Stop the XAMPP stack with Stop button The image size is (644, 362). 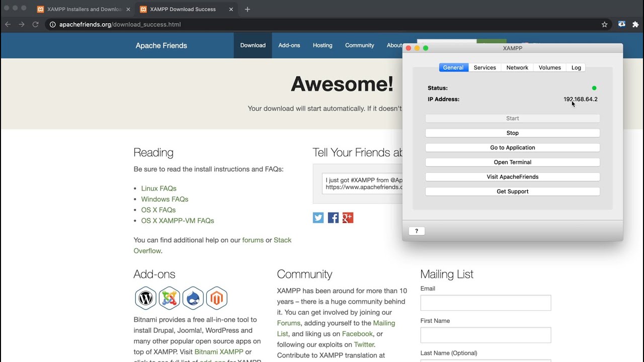tap(513, 133)
